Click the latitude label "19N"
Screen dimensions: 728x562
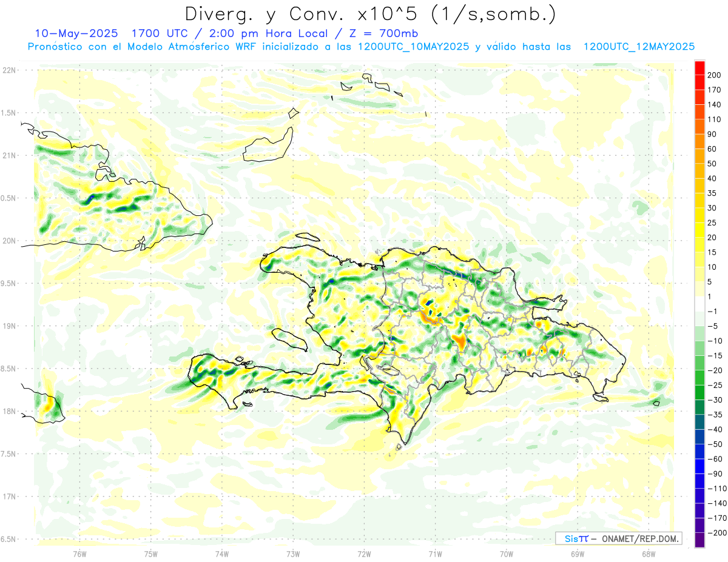coord(9,326)
